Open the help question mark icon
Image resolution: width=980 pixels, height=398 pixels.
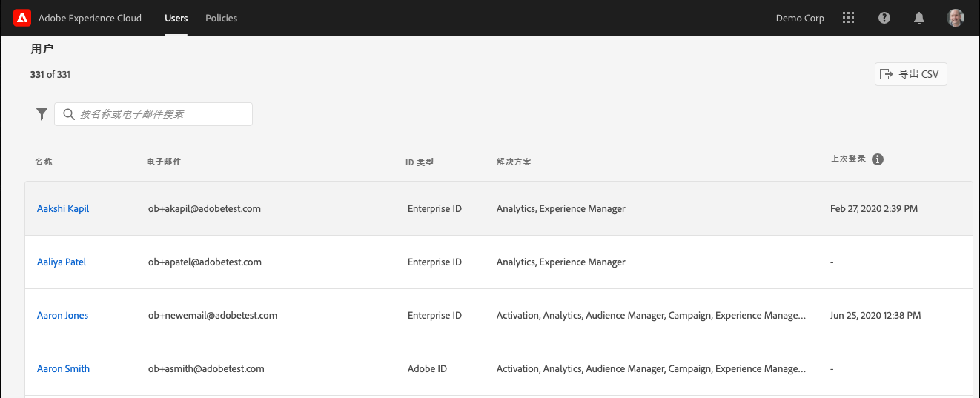pos(884,18)
